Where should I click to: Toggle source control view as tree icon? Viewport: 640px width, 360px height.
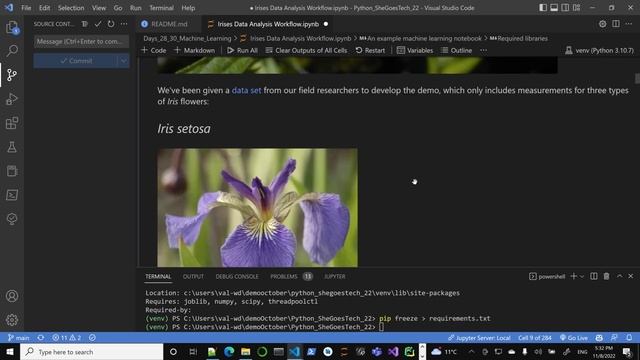coord(85,24)
